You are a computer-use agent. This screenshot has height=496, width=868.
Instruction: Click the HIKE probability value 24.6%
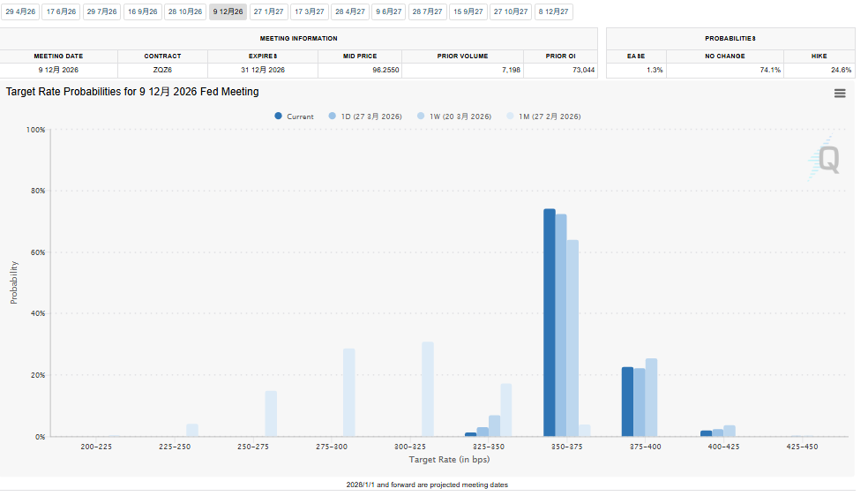click(x=841, y=70)
